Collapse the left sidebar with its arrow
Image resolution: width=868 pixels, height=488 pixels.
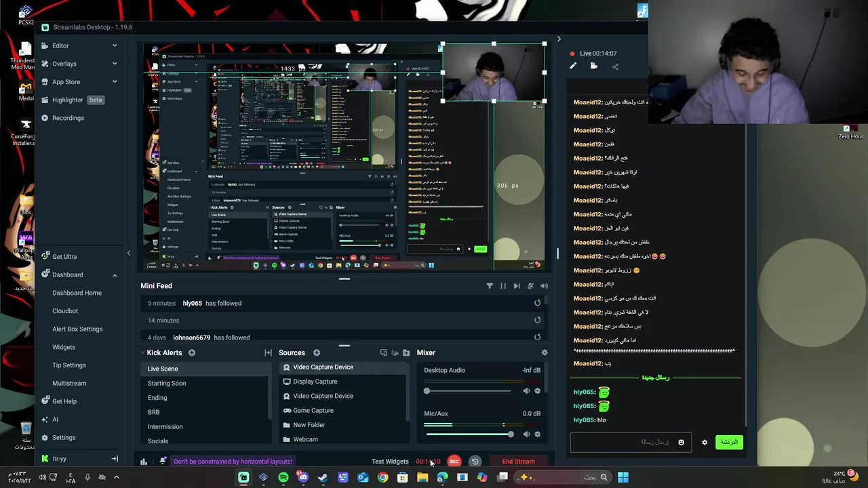[129, 253]
